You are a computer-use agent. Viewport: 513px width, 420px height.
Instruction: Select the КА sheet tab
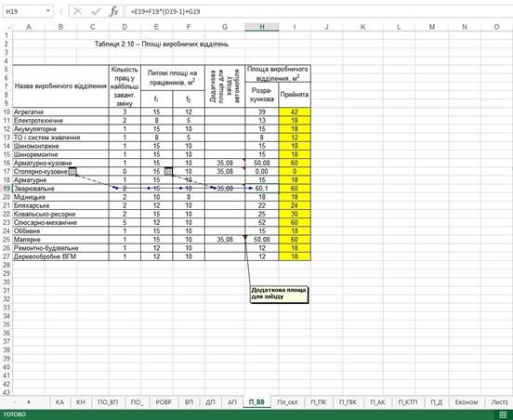click(x=59, y=402)
